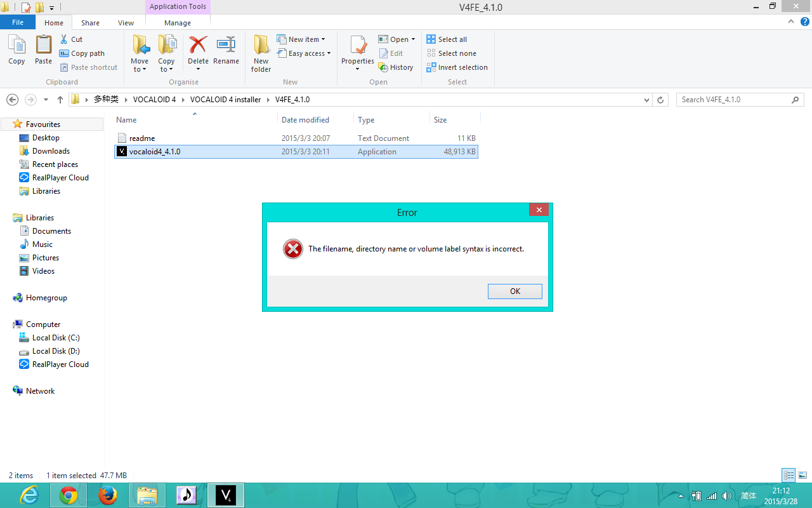The width and height of the screenshot is (812, 508).
Task: Open Firefox from the taskbar
Action: coord(108,495)
